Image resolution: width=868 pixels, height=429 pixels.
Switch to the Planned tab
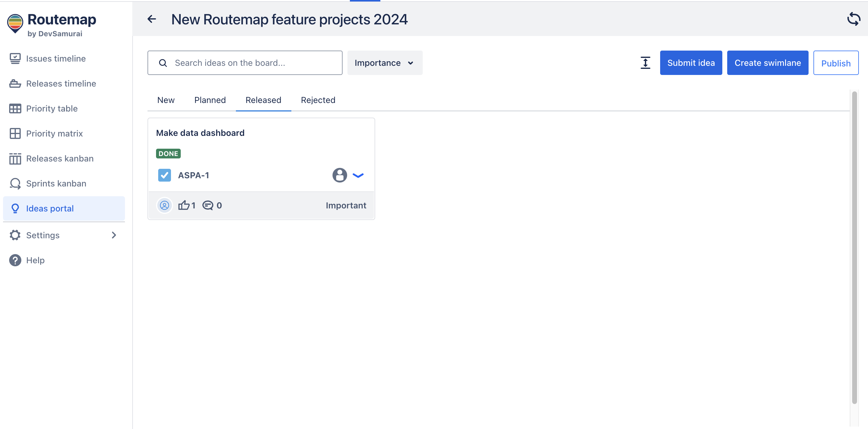pos(210,100)
